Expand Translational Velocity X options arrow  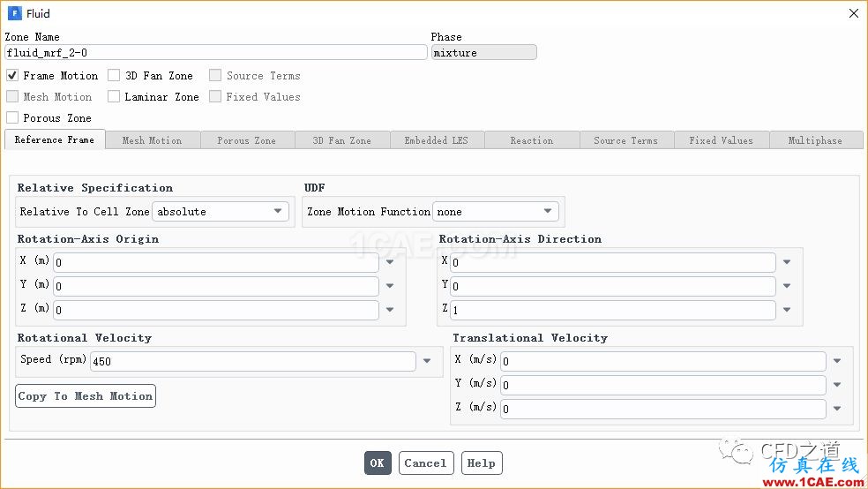(837, 361)
